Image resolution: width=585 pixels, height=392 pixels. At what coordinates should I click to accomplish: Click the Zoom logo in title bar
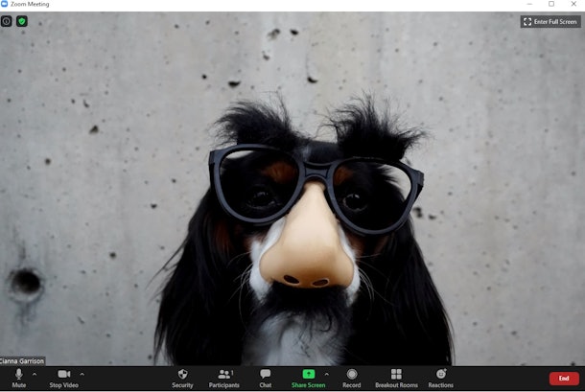coord(5,5)
